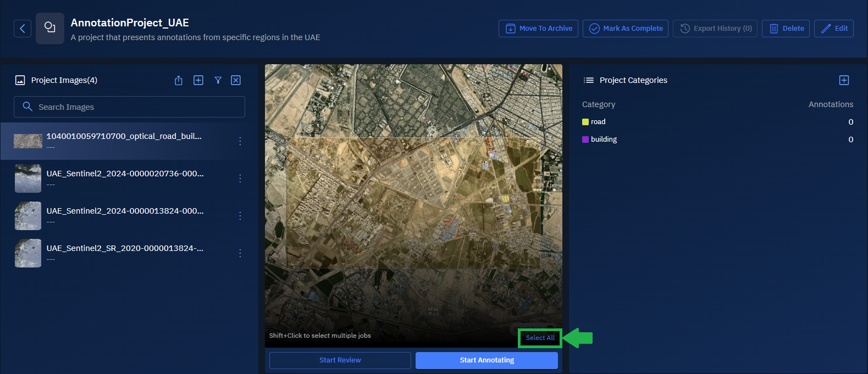Add a new project category
Viewport: 868px width, 374px height.
pyautogui.click(x=844, y=81)
